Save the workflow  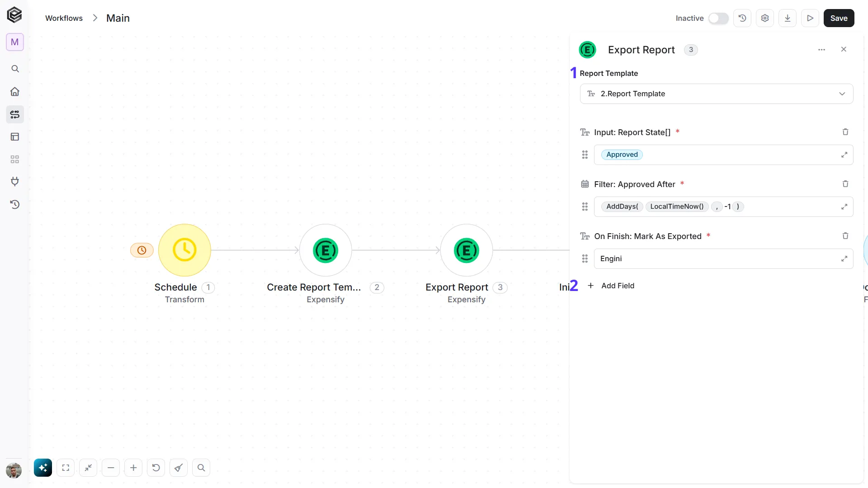(x=839, y=18)
